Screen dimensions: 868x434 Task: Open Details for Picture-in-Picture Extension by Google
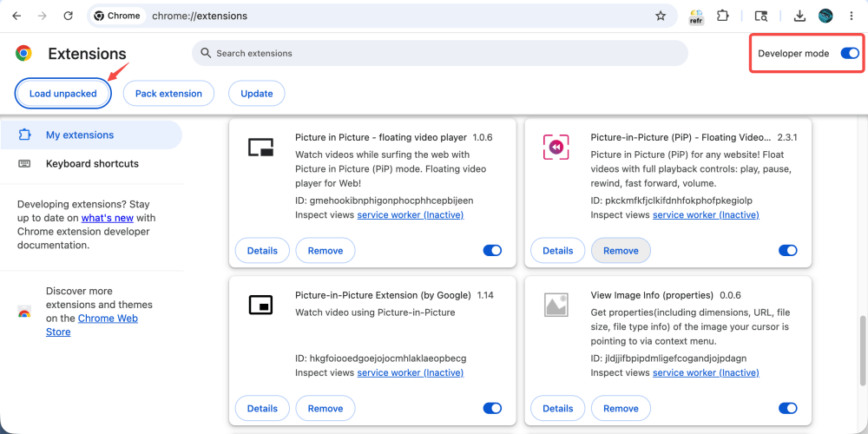pyautogui.click(x=262, y=409)
